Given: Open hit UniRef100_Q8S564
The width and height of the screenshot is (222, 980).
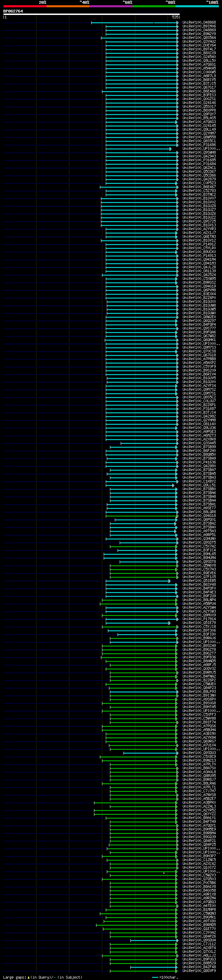Looking at the screenshot, I should [x=199, y=38].
